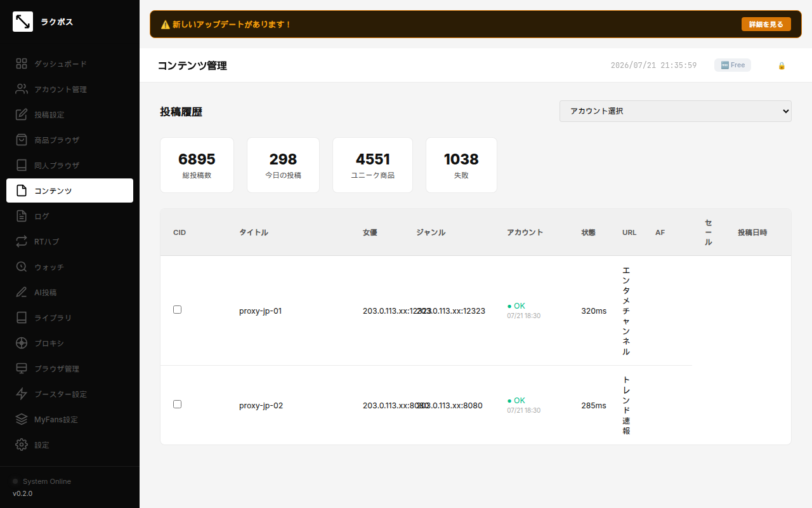Viewport: 812px width, 508px height.
Task: Tick the checkbox for proxy-jp-02 row
Action: (177, 404)
